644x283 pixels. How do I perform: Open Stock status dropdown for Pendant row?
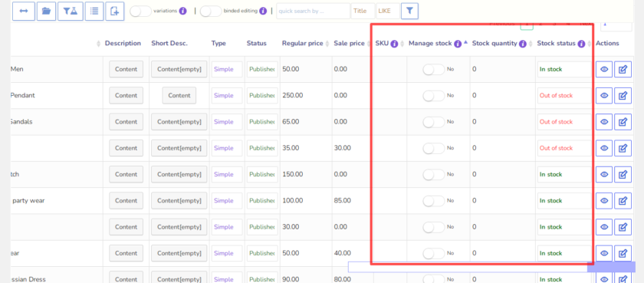564,96
